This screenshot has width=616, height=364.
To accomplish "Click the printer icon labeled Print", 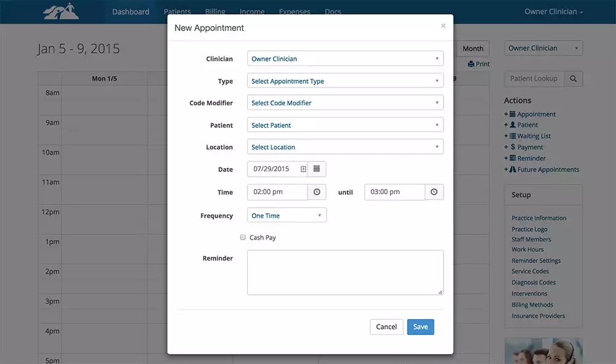I will tap(471, 64).
